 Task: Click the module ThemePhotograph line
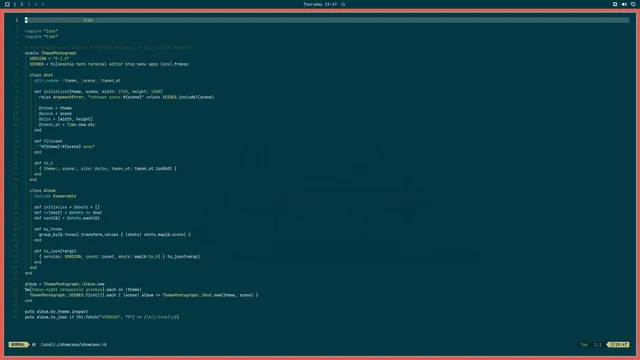51,53
